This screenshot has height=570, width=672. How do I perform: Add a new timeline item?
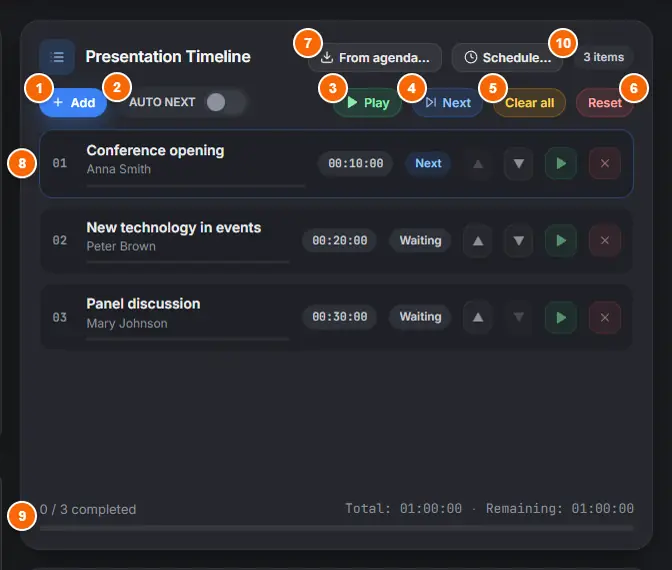[x=73, y=102]
